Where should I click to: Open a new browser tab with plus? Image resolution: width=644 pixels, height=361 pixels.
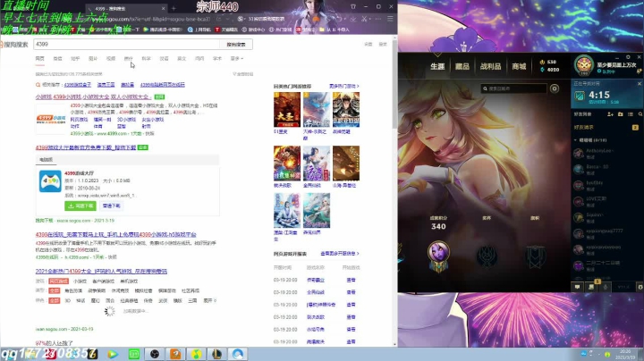coord(174,8)
